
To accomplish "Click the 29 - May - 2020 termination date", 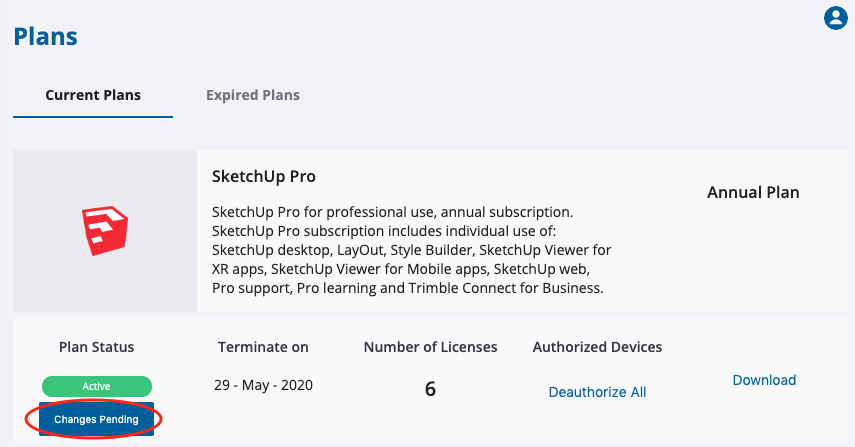I will coord(263,385).
